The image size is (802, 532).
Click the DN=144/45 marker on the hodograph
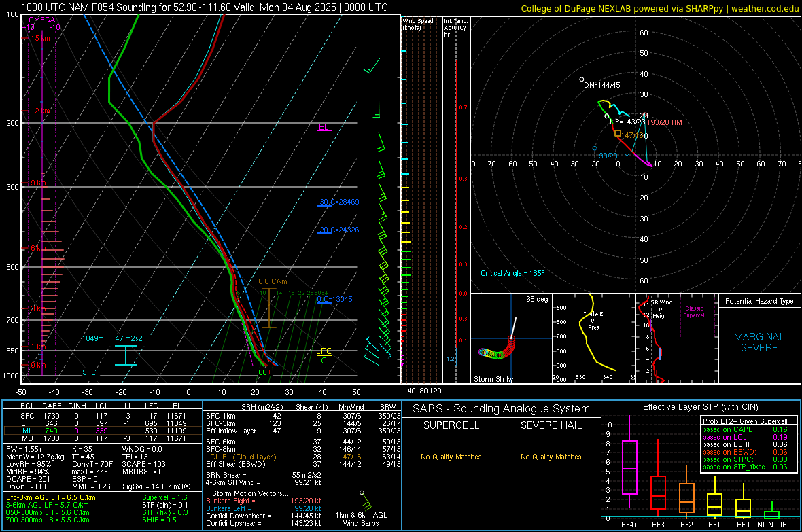[582, 79]
